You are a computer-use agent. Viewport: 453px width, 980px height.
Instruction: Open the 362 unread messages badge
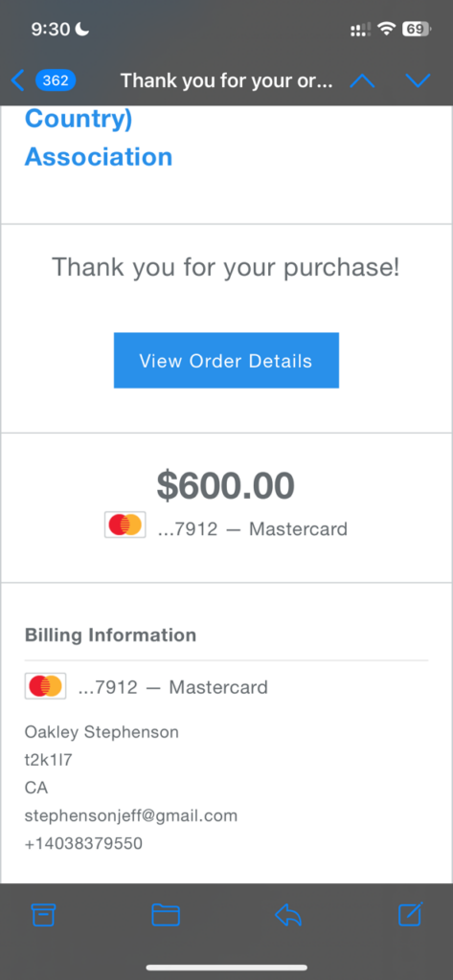(x=56, y=80)
